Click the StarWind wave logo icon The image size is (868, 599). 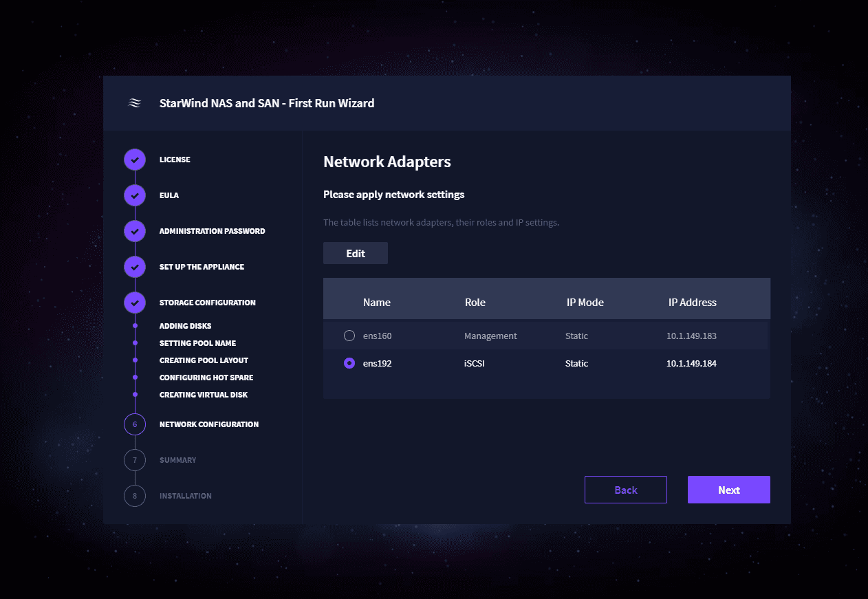(x=135, y=103)
